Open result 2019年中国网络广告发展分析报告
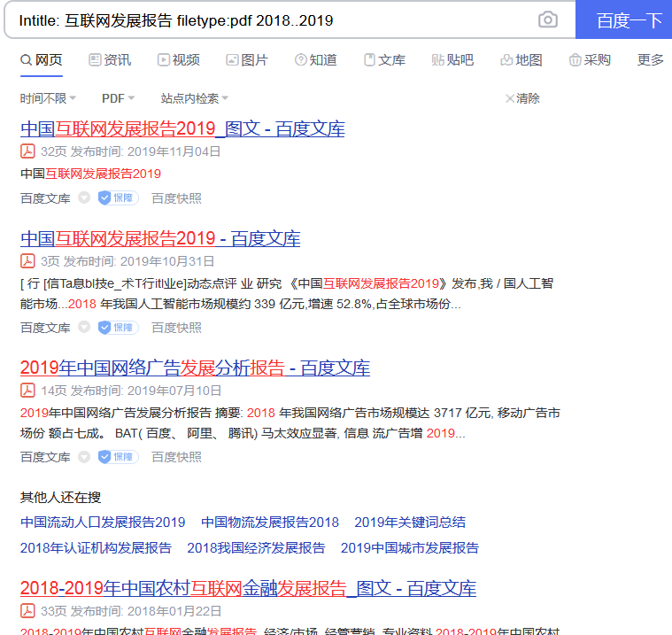Screen dimensions: 672x635 [x=195, y=368]
